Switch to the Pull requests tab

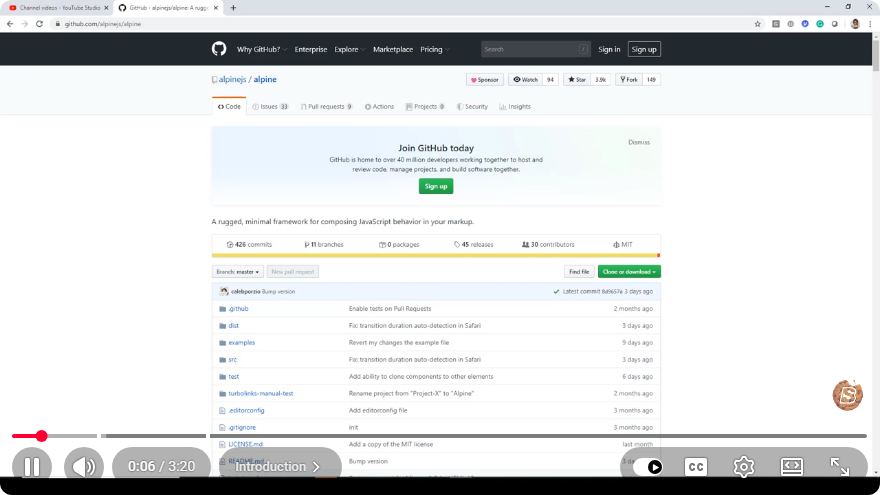326,107
